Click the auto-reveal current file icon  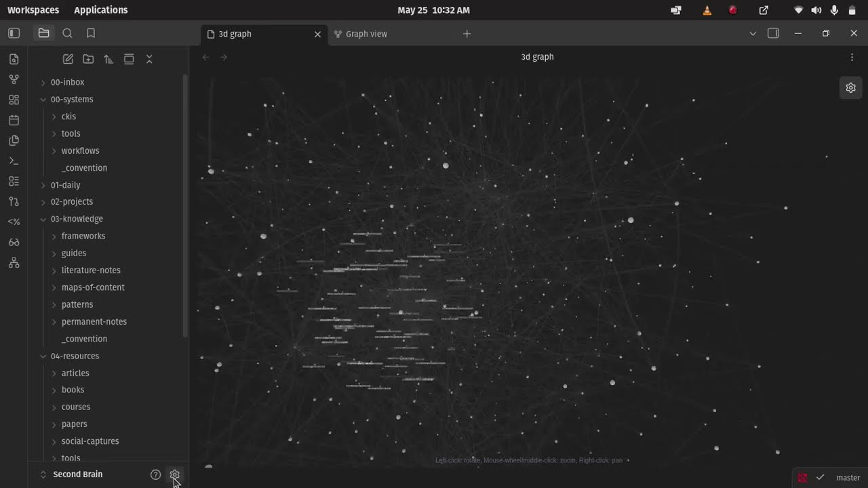tap(129, 59)
